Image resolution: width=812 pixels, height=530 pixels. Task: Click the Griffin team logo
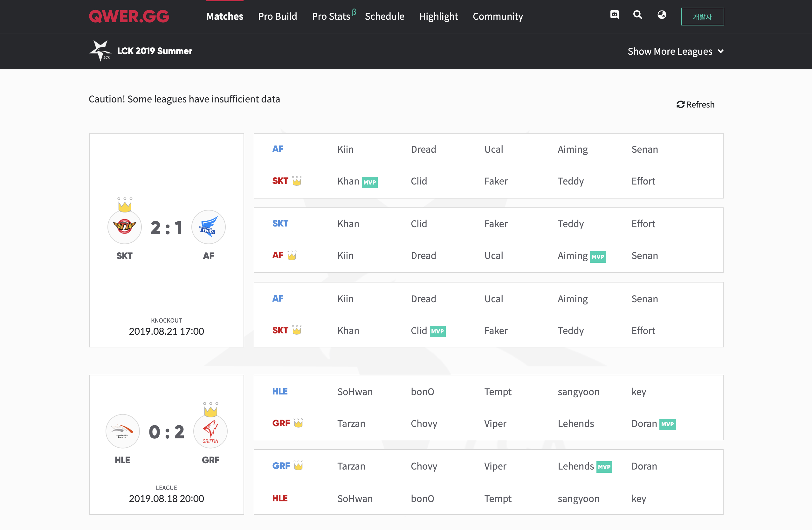click(210, 431)
